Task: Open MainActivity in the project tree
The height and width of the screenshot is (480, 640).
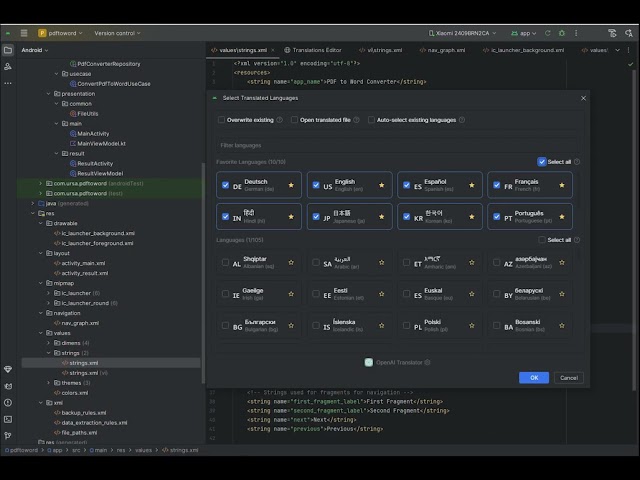Action: (x=89, y=133)
